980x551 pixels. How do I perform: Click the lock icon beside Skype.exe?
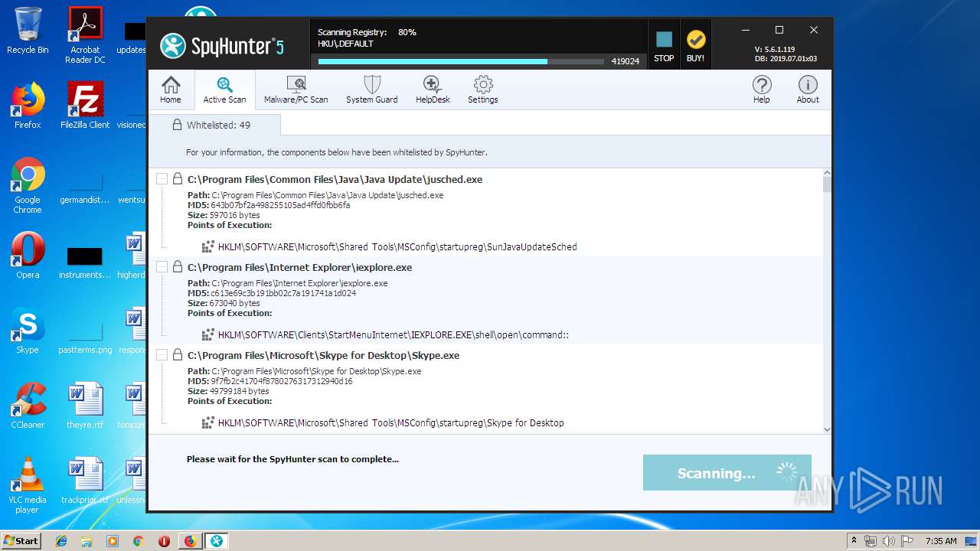[x=178, y=355]
